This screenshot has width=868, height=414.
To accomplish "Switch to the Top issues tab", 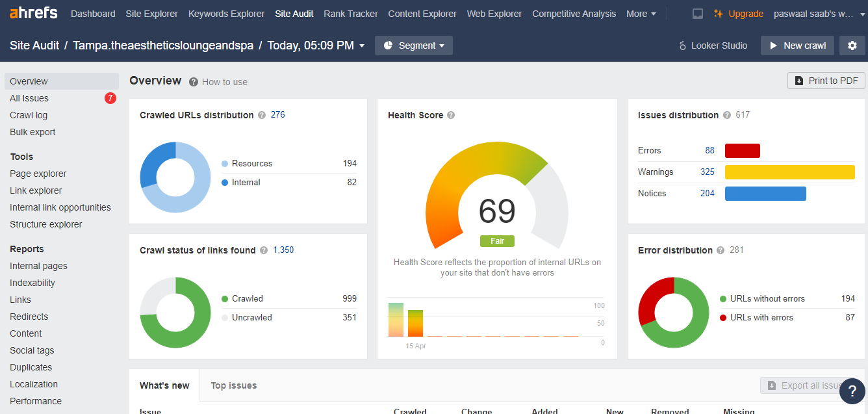I will coord(234,385).
